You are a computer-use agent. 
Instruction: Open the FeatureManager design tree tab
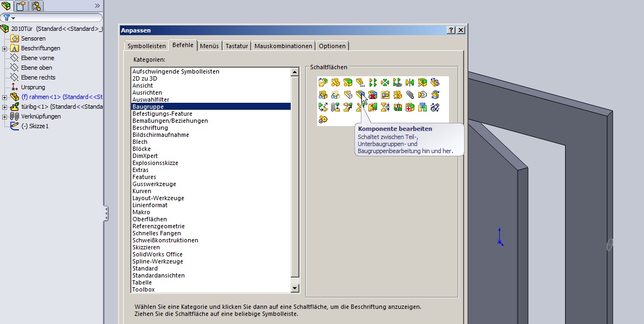coord(6,6)
